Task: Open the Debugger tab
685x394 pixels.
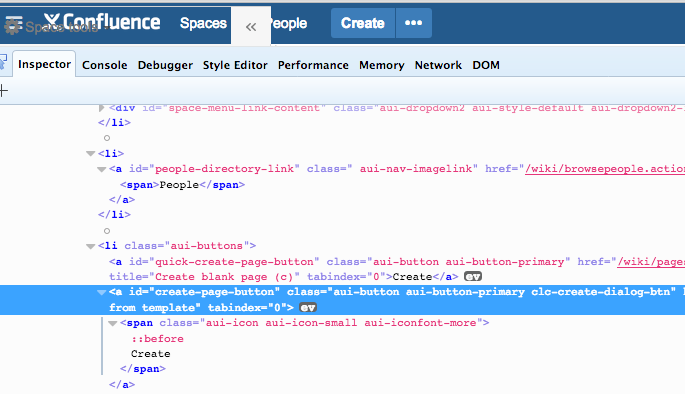Action: click(165, 65)
